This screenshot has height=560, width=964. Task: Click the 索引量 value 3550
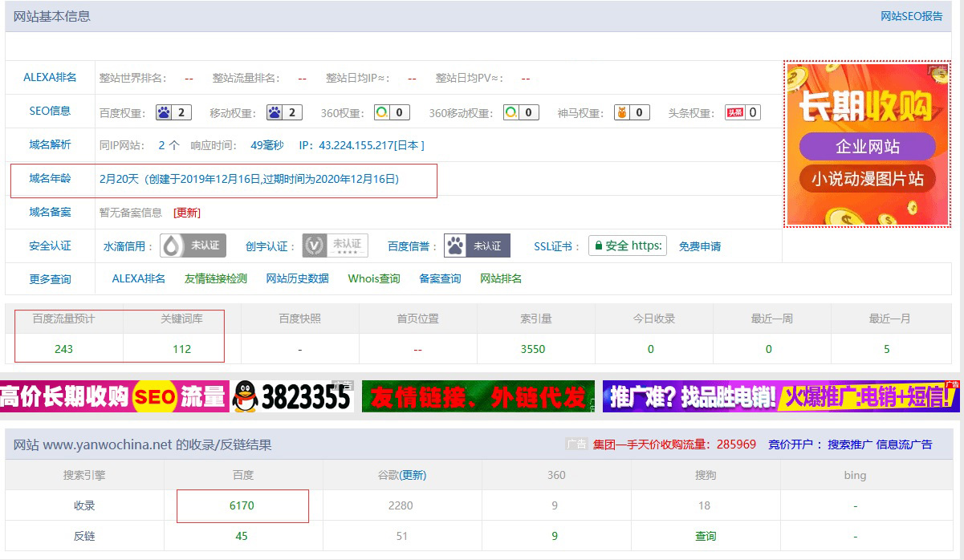point(533,349)
